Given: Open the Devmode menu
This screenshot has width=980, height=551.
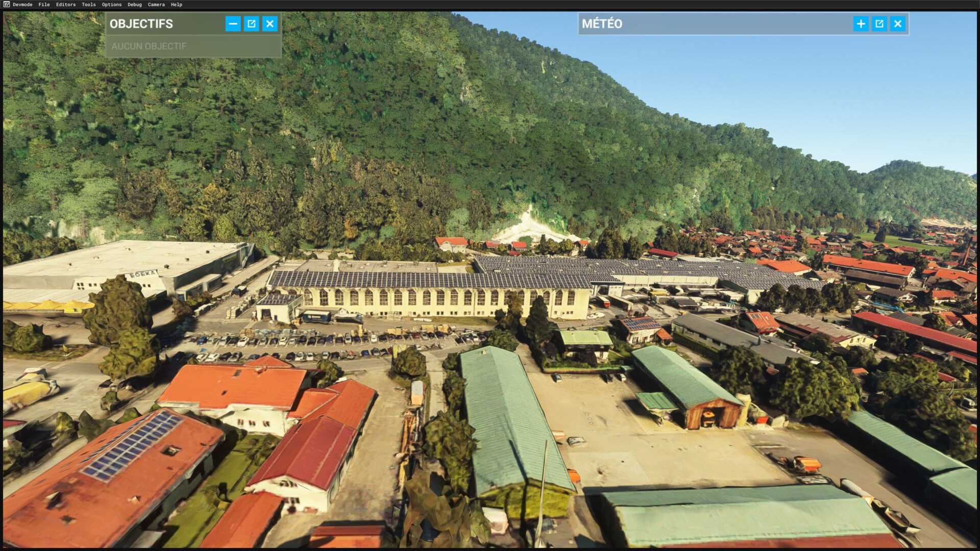Looking at the screenshot, I should pyautogui.click(x=22, y=5).
